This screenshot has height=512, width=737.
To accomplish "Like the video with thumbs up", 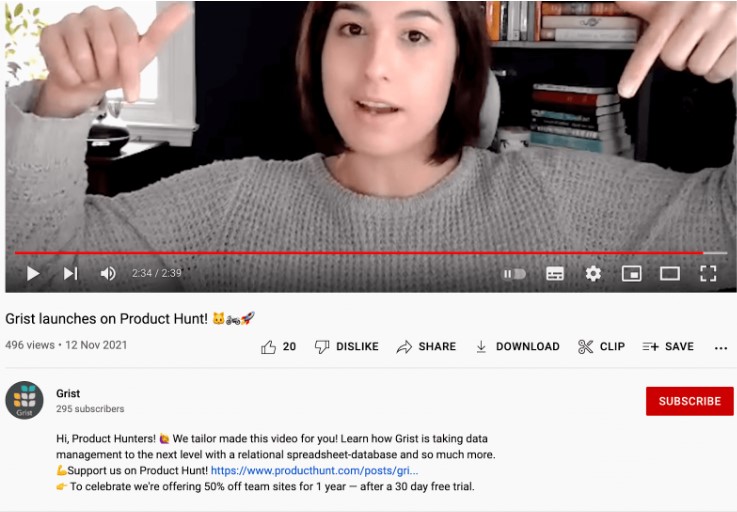I will pyautogui.click(x=278, y=347).
